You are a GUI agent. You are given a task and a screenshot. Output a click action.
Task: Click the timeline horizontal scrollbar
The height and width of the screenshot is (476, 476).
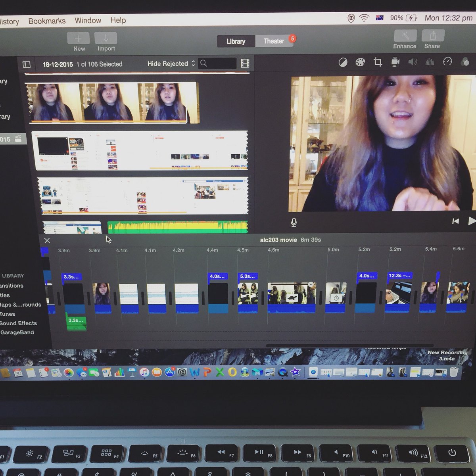(x=350, y=345)
